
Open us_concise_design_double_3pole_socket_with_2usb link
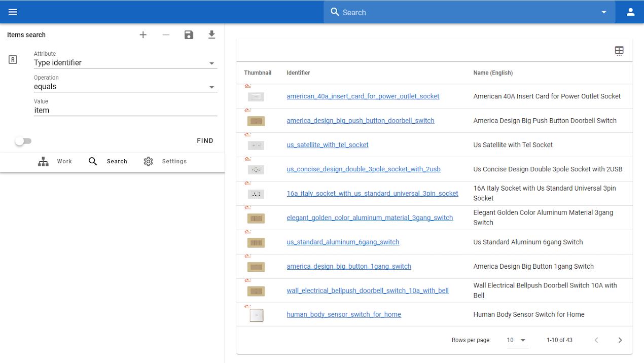pos(364,169)
